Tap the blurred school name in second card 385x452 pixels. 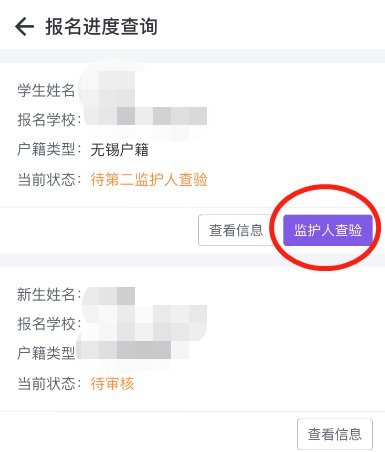click(x=146, y=322)
